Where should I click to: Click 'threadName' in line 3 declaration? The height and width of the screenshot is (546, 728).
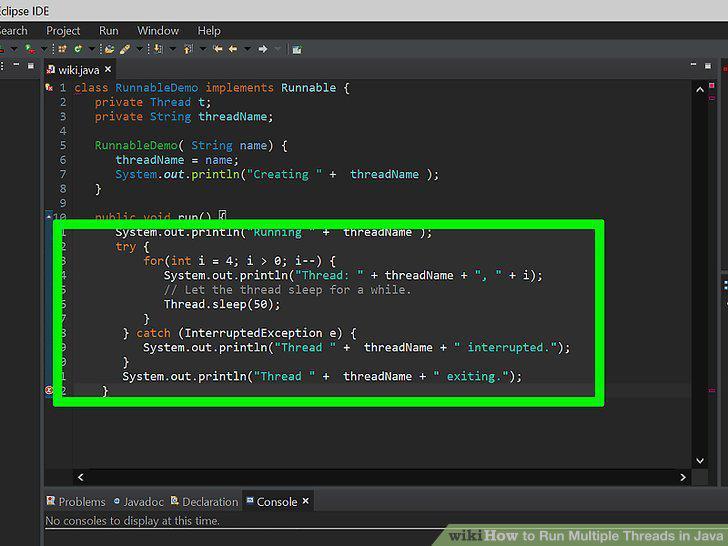coord(233,117)
